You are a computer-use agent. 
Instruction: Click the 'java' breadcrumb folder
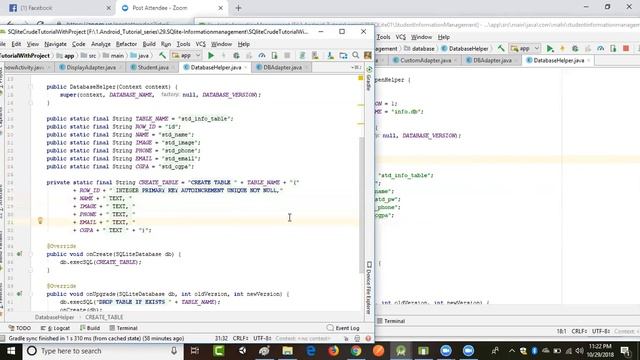140,56
